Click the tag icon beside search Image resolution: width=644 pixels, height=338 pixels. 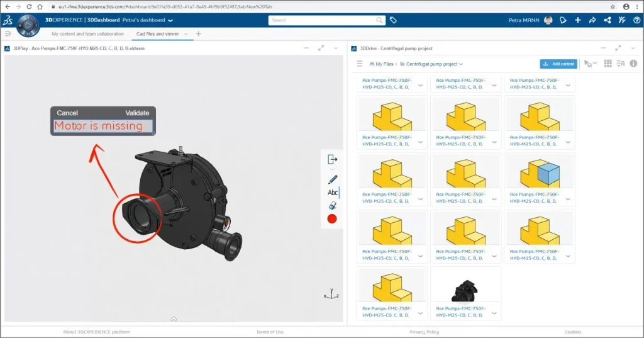pos(393,20)
